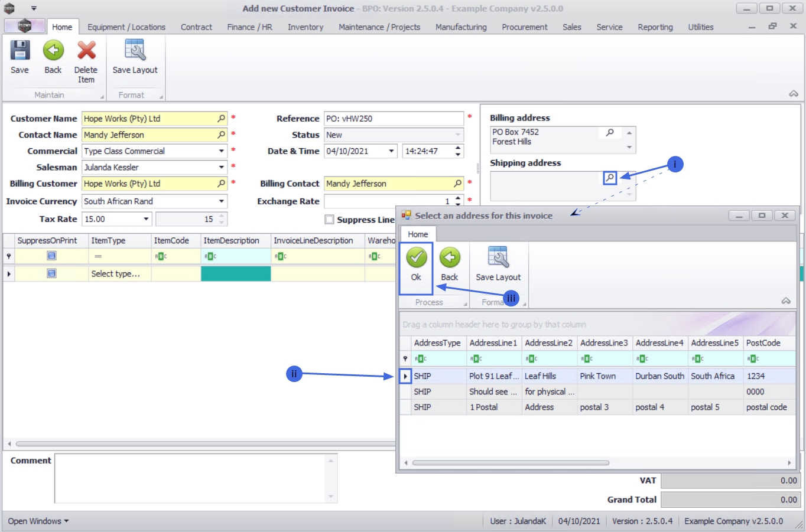Open the date picker dropdown
Screen dimensions: 806x532
(391, 151)
